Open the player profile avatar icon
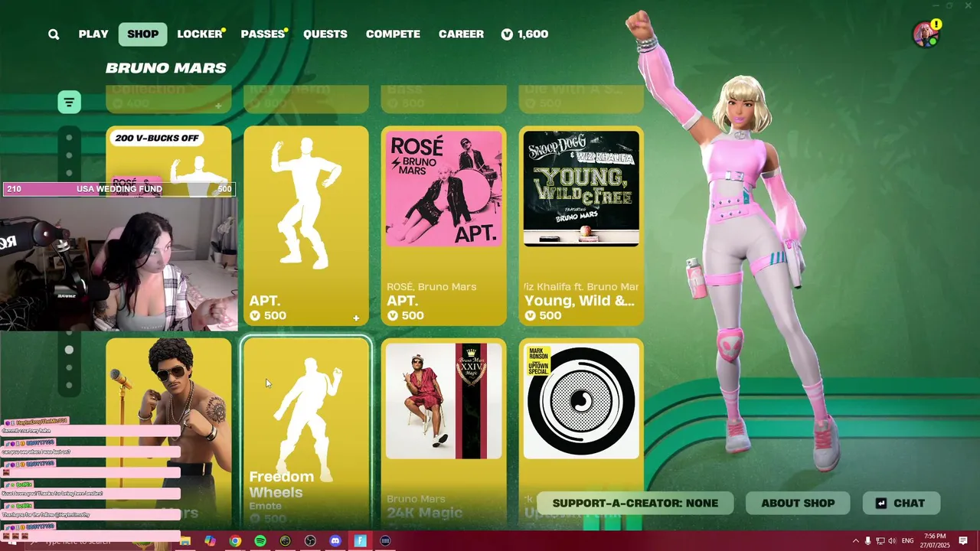 point(926,34)
